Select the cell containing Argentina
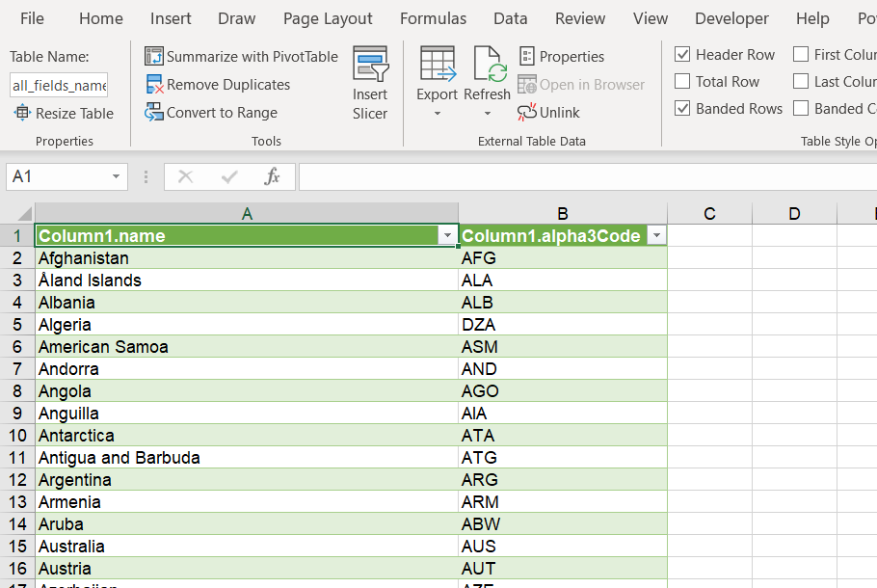The image size is (877, 588). [247, 479]
